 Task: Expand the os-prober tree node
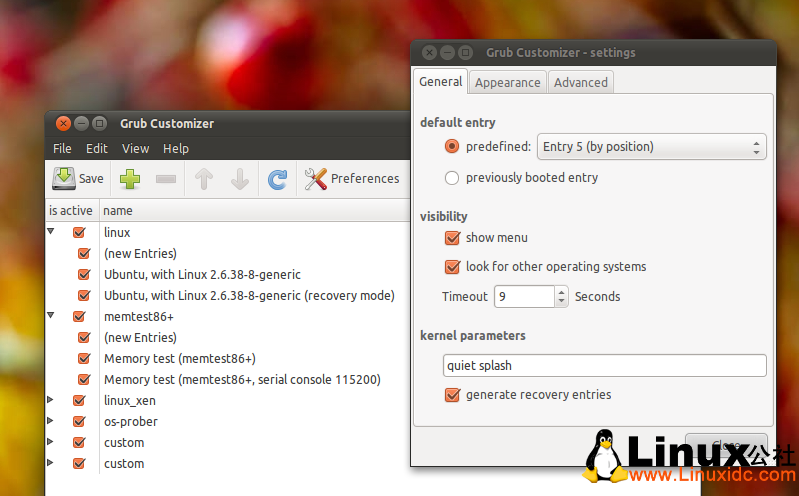(50, 421)
